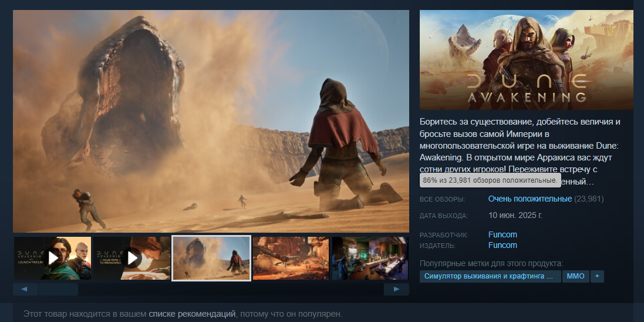644x322 pixels.
Task: Play the Your Path to Awakening trailer
Action: 132,259
